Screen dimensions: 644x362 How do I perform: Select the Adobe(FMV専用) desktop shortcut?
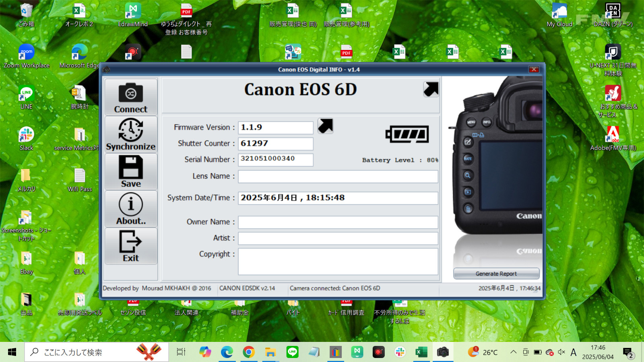(x=613, y=139)
